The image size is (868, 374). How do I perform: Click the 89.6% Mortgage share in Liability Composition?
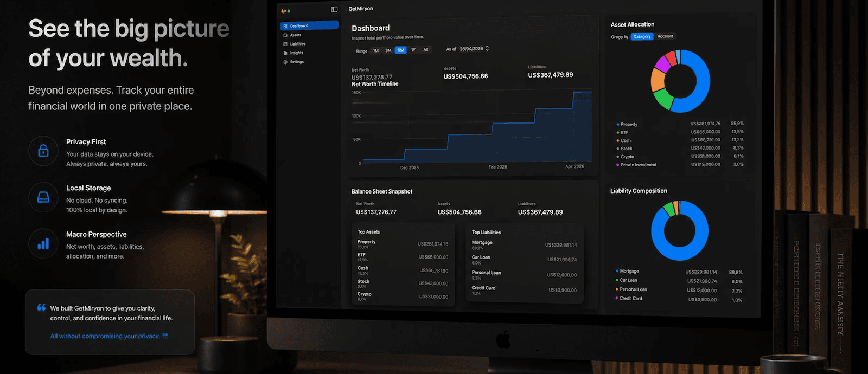[x=736, y=272]
